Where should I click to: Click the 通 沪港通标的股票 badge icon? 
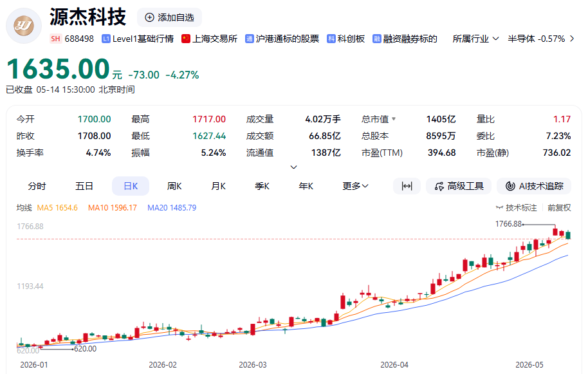tap(250, 39)
